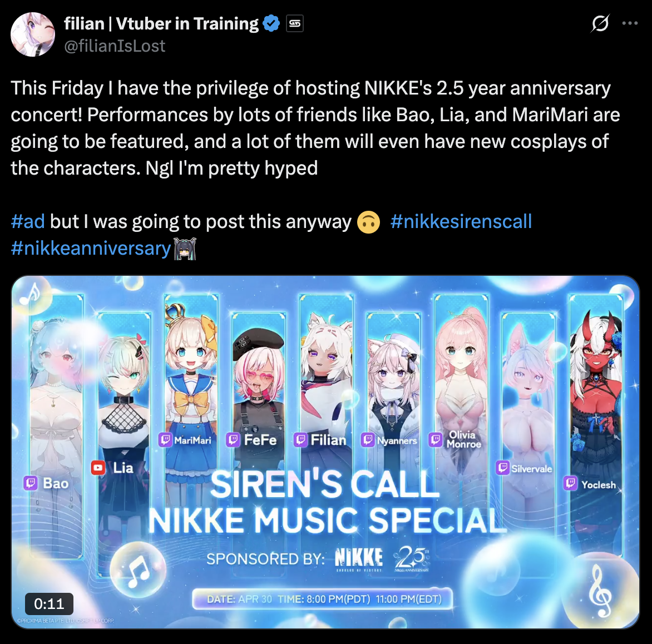Image resolution: width=652 pixels, height=644 pixels.
Task: Click the YouTube icon next to Lia
Action: (x=98, y=468)
